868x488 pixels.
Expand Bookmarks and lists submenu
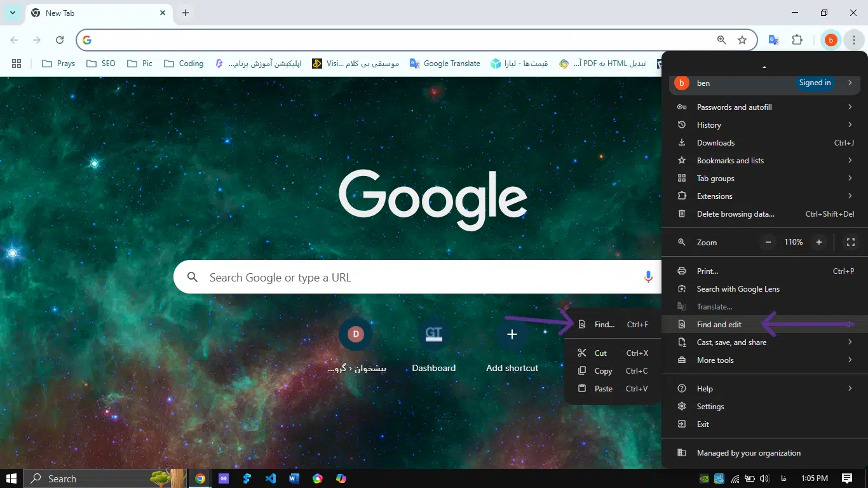[765, 161]
